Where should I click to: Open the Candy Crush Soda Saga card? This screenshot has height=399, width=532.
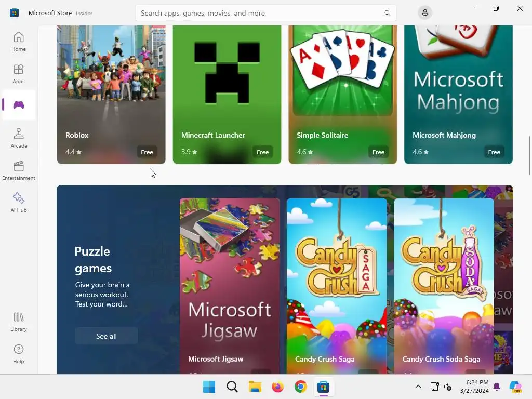tap(444, 286)
